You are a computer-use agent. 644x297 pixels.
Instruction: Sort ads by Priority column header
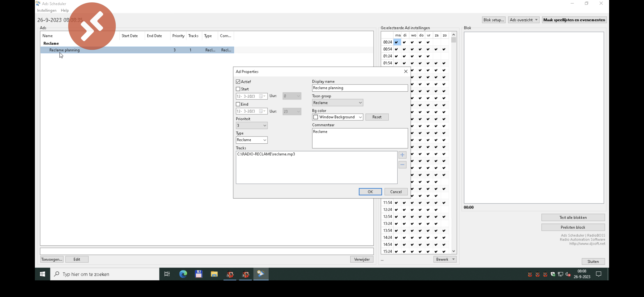(178, 36)
